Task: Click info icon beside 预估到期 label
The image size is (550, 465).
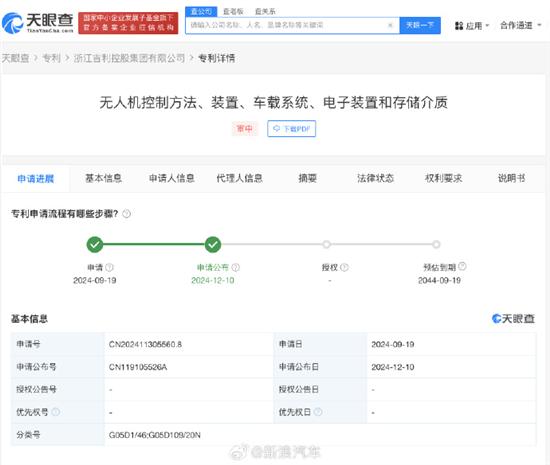Action: pos(462,266)
